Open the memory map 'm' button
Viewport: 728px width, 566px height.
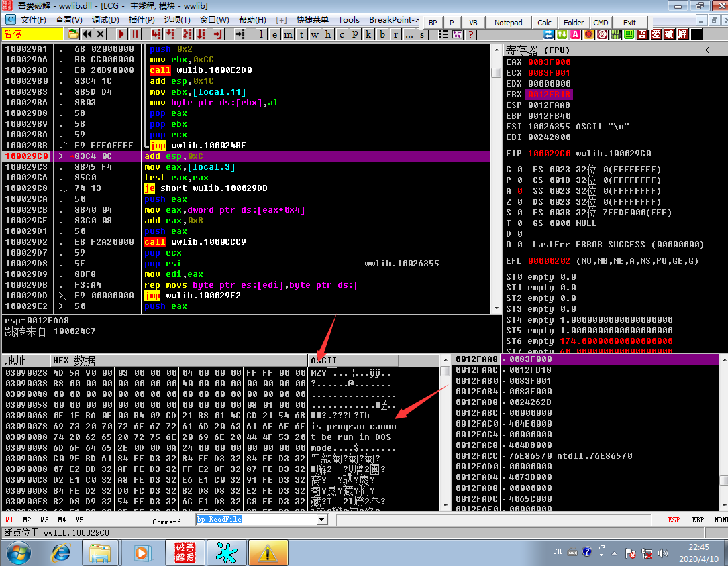click(288, 34)
